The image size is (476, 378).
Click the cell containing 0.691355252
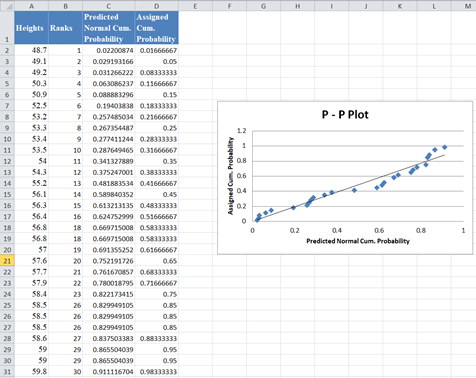(x=109, y=250)
